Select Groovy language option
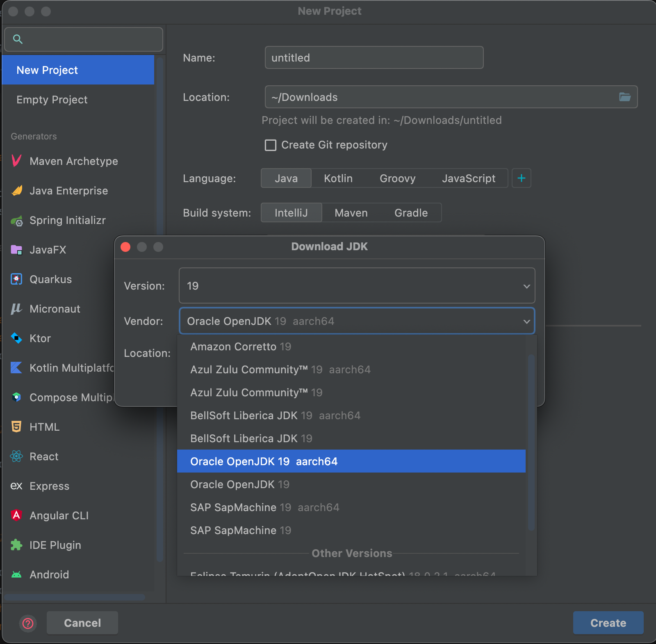This screenshot has width=656, height=644. point(398,178)
